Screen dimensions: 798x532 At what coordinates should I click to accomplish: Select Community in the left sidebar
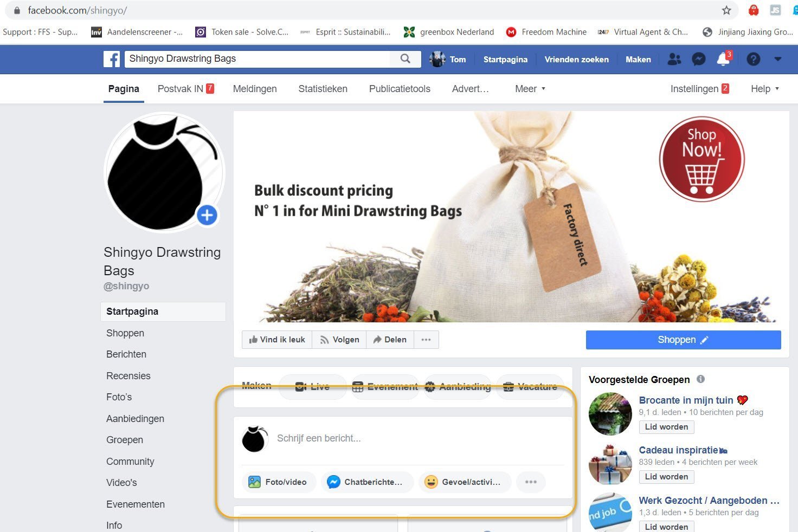[x=130, y=462]
